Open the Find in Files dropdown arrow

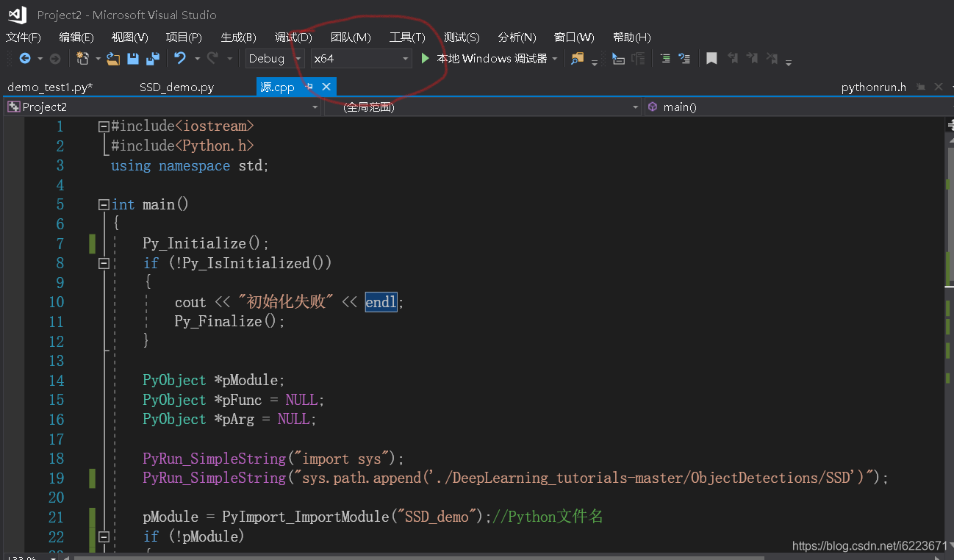594,63
